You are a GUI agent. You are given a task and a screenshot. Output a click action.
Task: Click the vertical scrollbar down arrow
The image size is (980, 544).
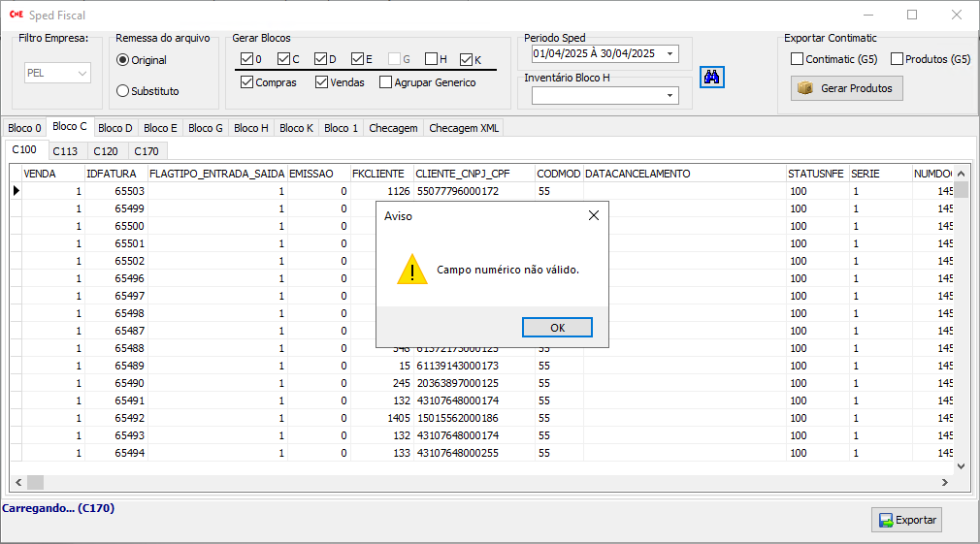click(x=962, y=466)
